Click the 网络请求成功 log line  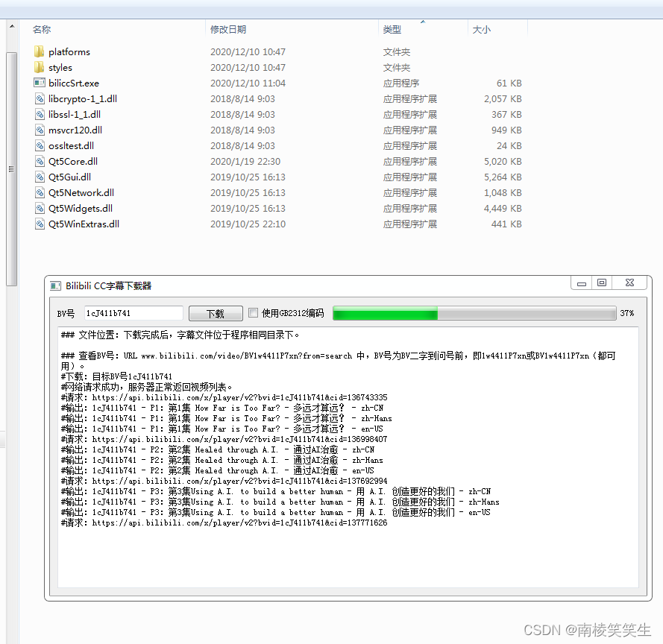coord(147,387)
